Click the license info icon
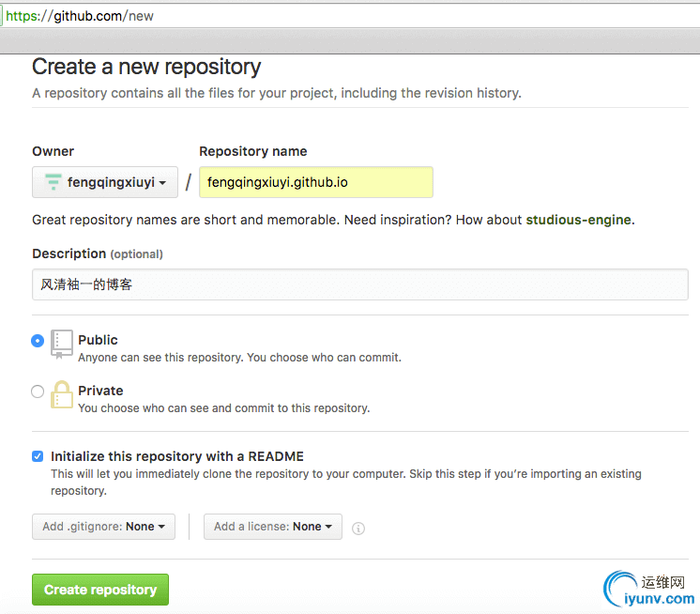 [358, 529]
